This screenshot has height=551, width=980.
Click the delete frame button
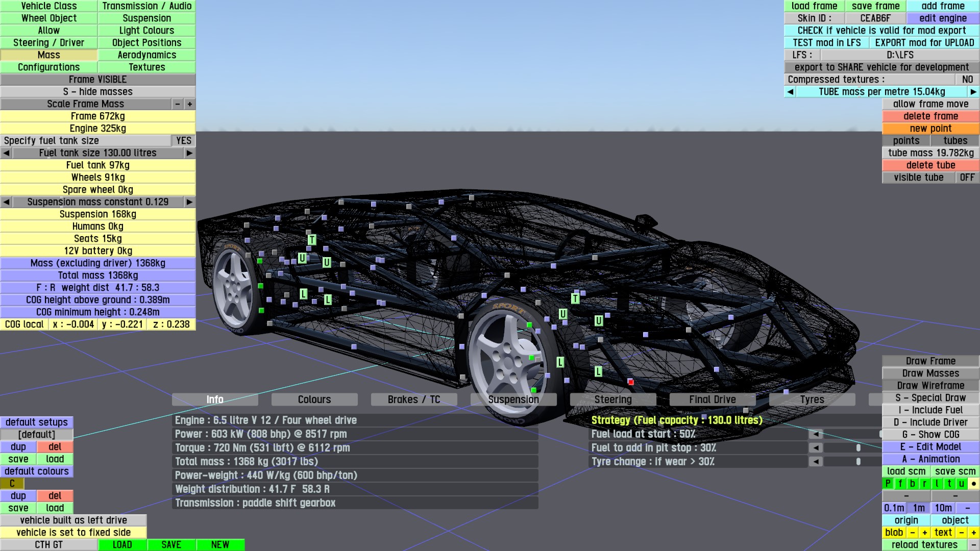[x=930, y=116]
